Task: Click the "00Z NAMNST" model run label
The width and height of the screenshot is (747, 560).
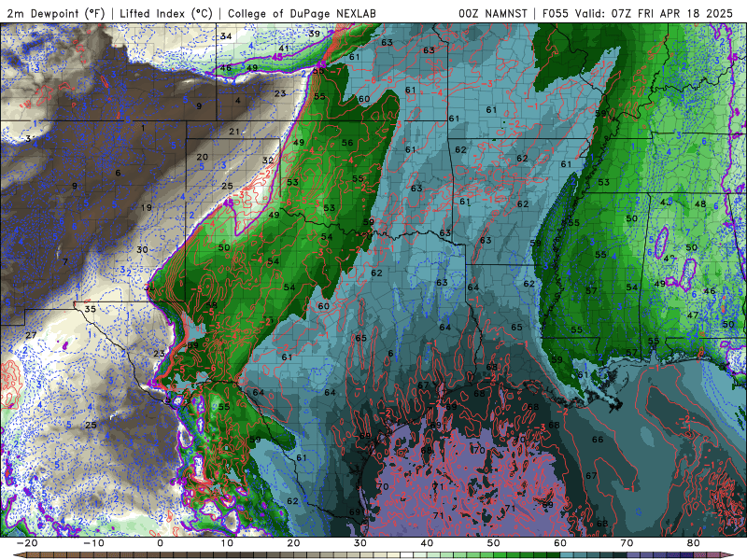Action: click(493, 14)
